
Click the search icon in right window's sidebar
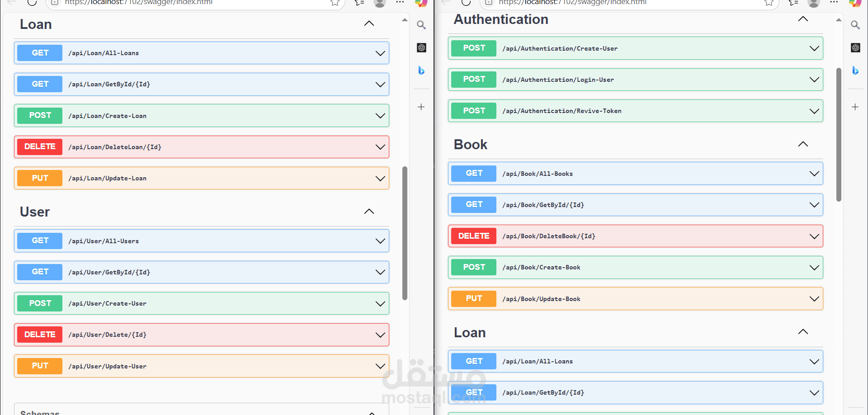tap(855, 25)
